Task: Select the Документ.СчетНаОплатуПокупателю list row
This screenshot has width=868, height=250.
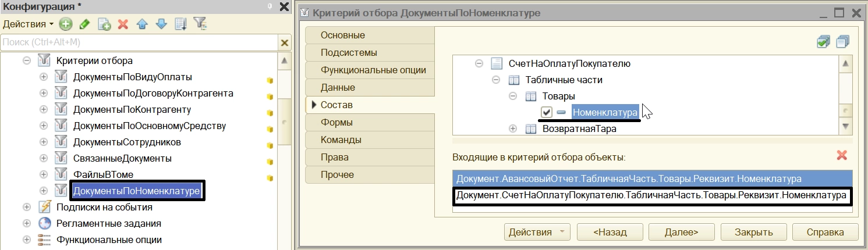Action: click(x=652, y=196)
